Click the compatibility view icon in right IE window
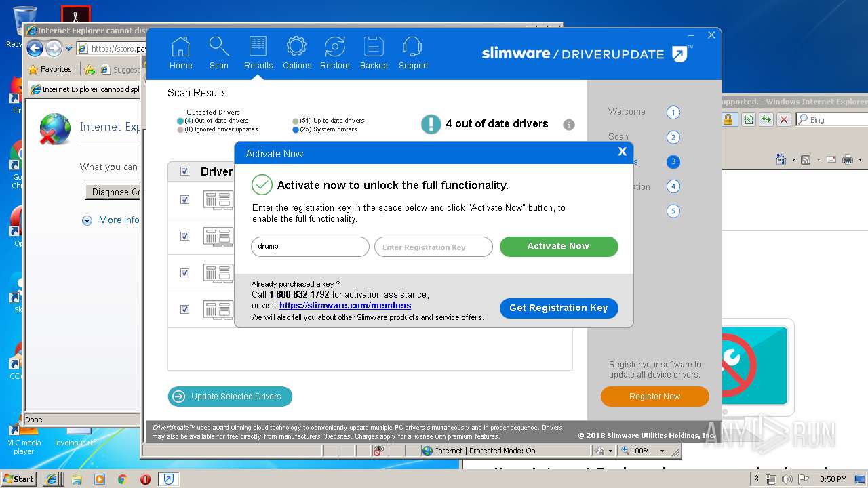The height and width of the screenshot is (488, 868). (748, 120)
